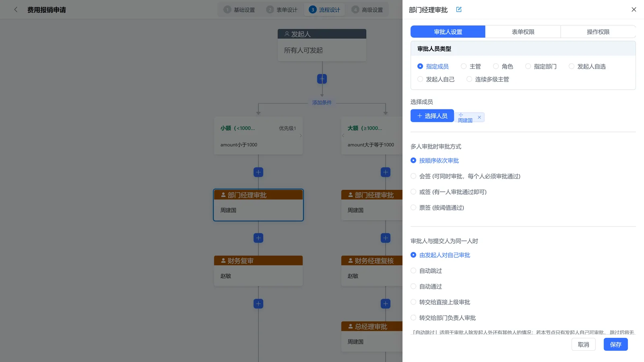The image size is (644, 362).
Task: Expand the 小额 condition card chevron
Action: click(301, 136)
